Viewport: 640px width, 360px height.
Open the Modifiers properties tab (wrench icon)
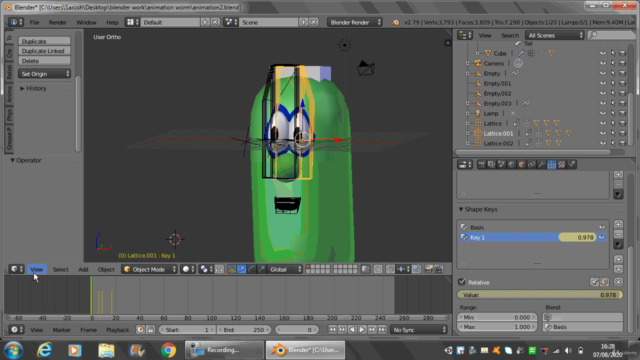click(x=541, y=164)
